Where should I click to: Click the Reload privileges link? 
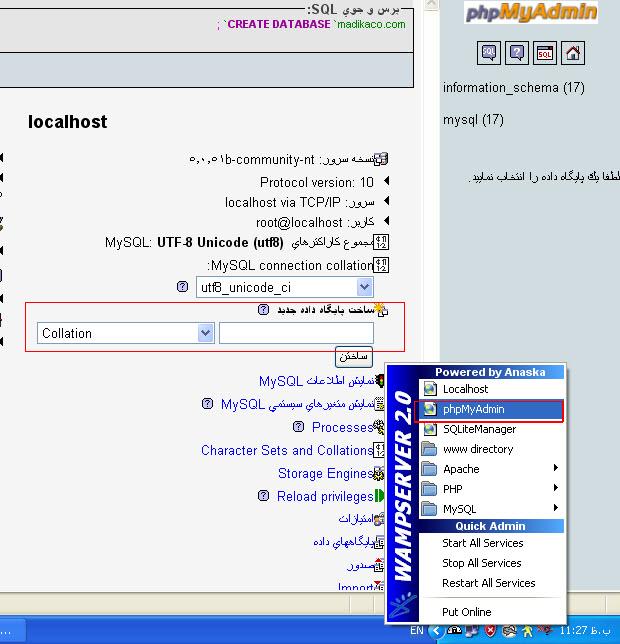point(325,497)
